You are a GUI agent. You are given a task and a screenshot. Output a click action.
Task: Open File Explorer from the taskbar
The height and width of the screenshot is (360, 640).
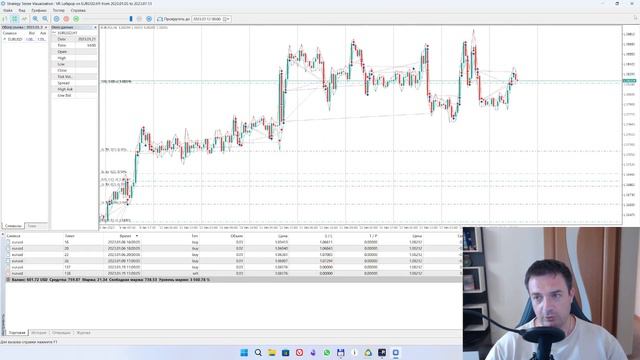coord(272,353)
